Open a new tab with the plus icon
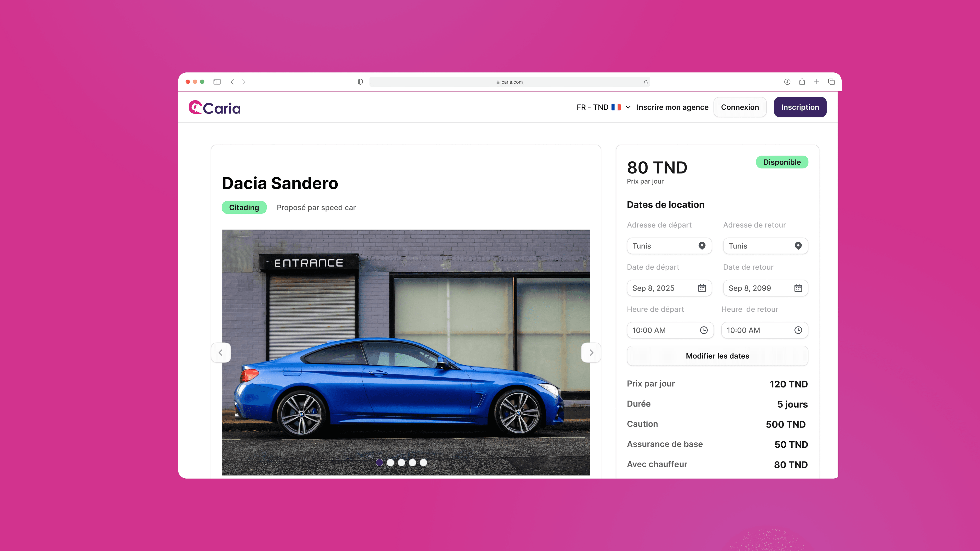The image size is (980, 551). [816, 82]
